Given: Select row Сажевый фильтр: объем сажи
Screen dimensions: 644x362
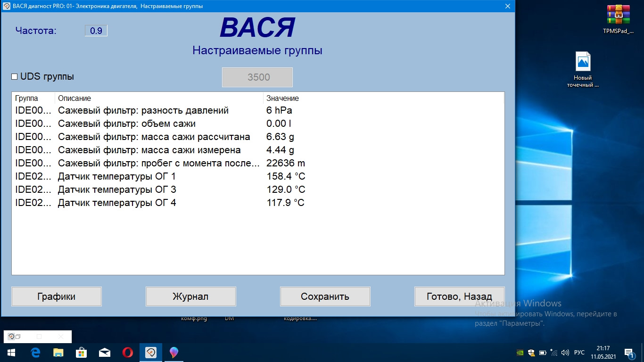Looking at the screenshot, I should point(258,123).
